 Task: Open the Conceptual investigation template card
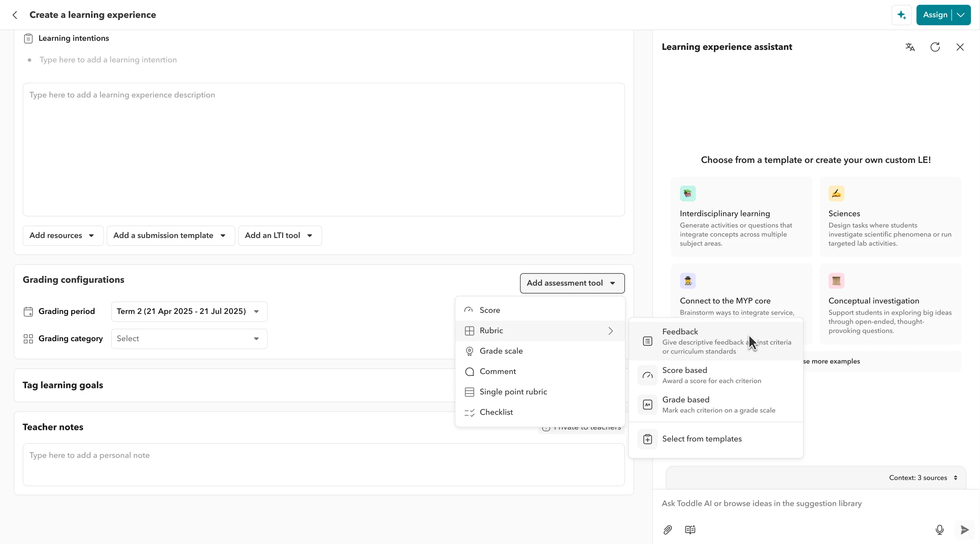pos(890,304)
